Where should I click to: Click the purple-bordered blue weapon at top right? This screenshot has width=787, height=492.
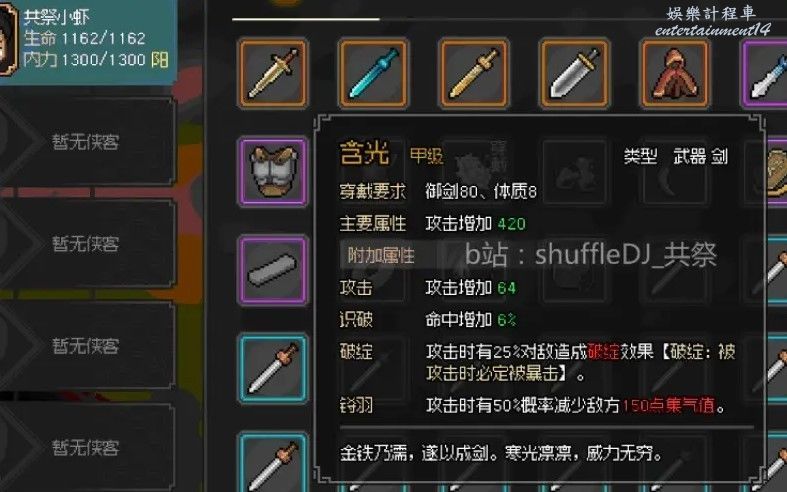pyautogui.click(x=764, y=73)
